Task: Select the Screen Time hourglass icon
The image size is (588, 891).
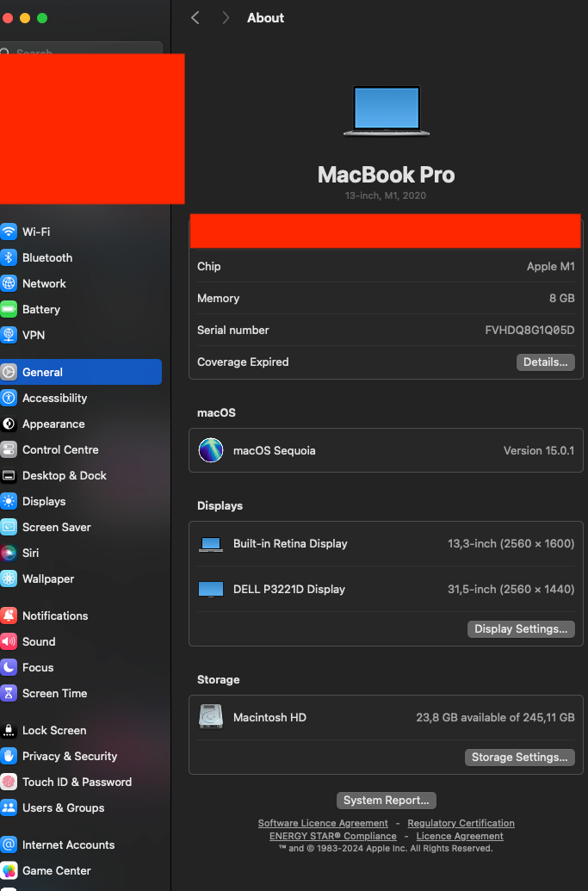Action: coord(9,693)
